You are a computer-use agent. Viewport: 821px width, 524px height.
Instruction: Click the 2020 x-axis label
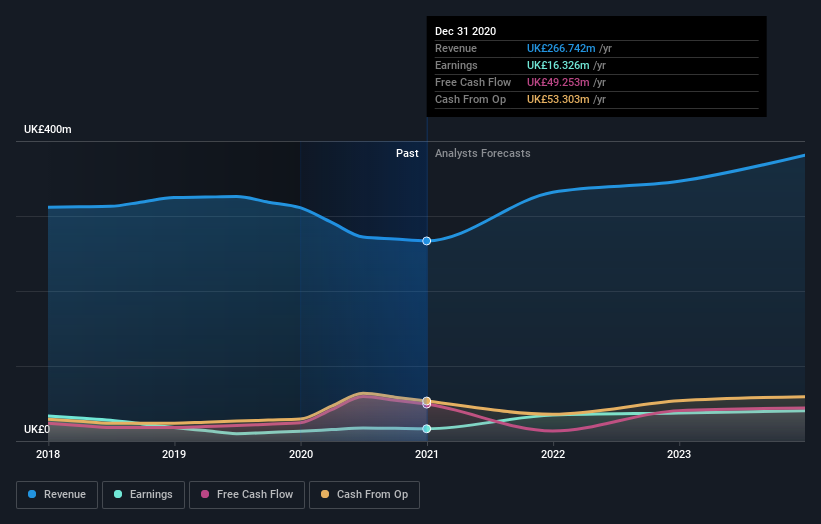click(x=301, y=454)
